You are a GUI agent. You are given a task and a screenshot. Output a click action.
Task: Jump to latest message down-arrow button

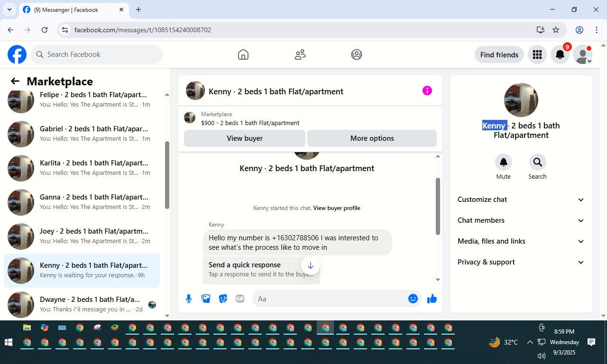(311, 265)
